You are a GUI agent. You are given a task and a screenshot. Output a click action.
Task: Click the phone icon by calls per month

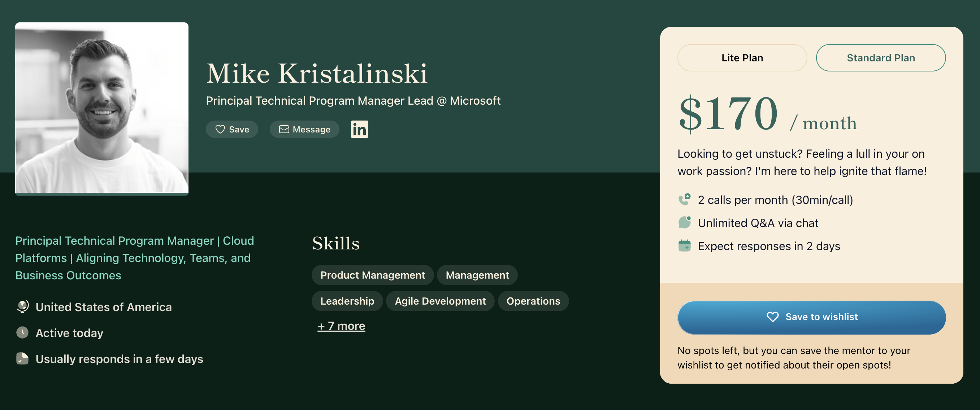[684, 200]
